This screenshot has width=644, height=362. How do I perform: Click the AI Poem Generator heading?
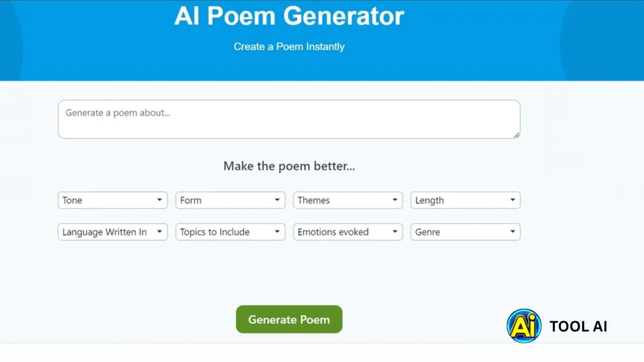coord(289,16)
